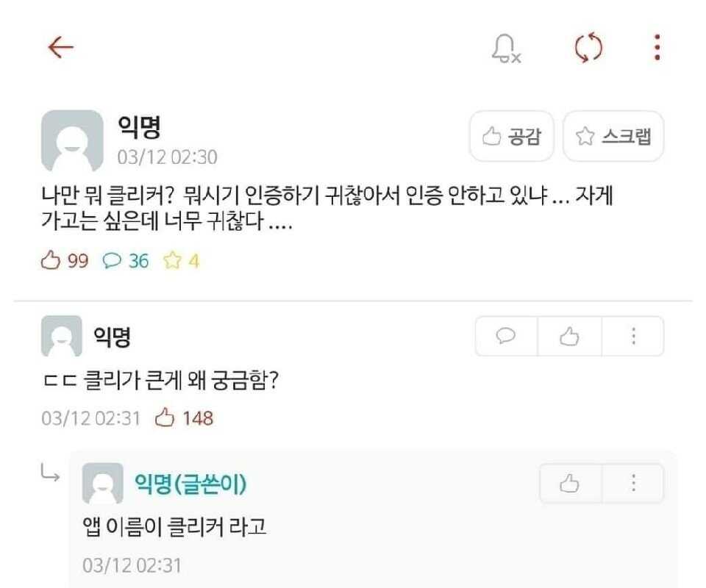Like the first comment with thumbs-up icon

coord(569,337)
